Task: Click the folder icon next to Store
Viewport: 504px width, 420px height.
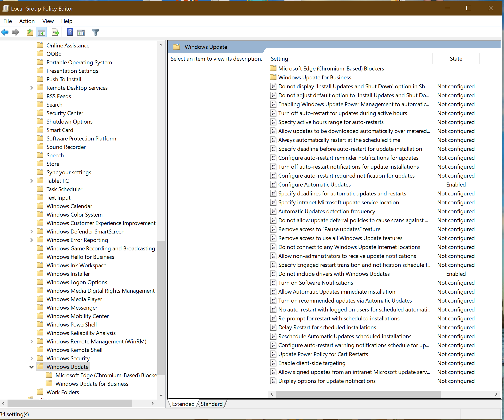Action: (40, 164)
